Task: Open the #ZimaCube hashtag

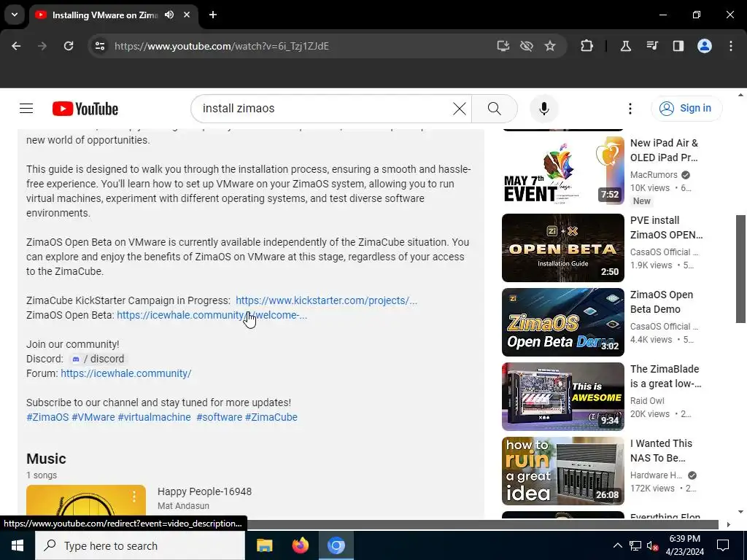Action: coord(271,417)
